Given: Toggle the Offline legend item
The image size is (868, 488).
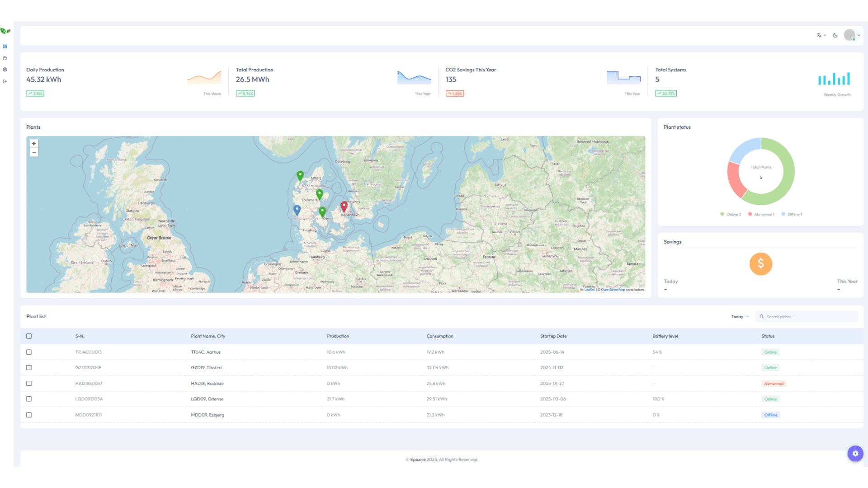Looking at the screenshot, I should point(792,214).
